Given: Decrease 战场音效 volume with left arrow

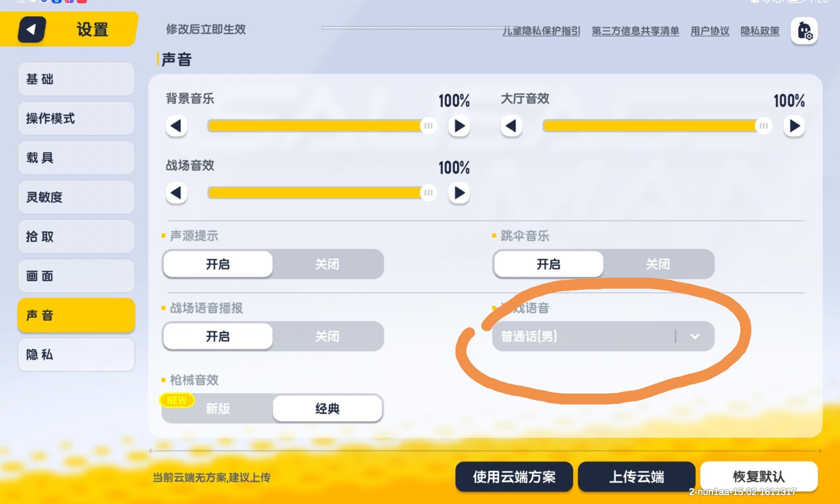Looking at the screenshot, I should (x=176, y=193).
